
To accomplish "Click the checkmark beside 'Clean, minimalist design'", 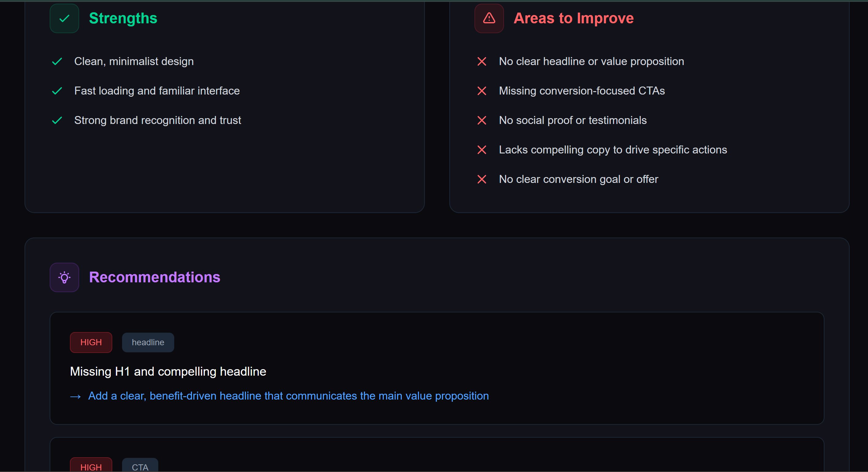I will pyautogui.click(x=57, y=61).
